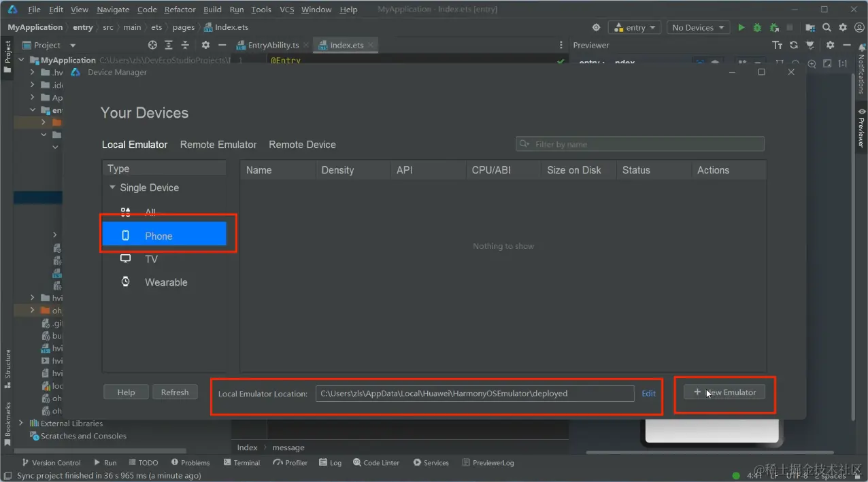
Task: Click the Help button in Device Manager
Action: pyautogui.click(x=126, y=392)
